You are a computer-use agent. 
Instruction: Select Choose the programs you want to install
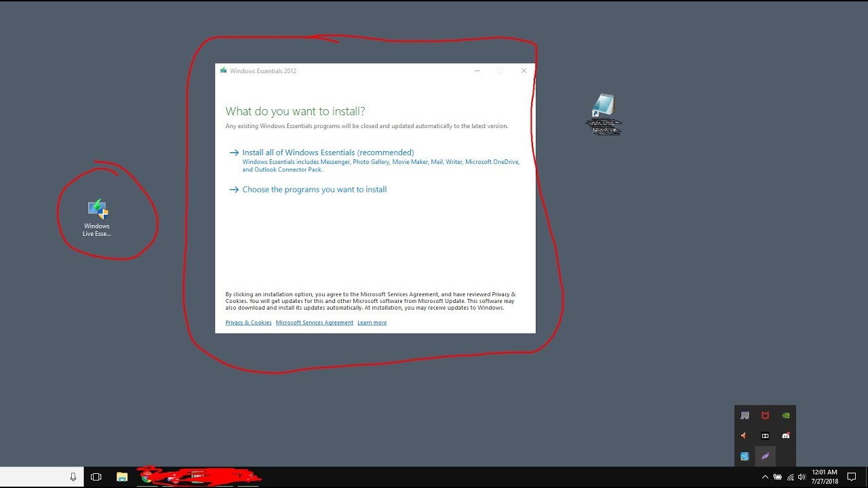(314, 190)
